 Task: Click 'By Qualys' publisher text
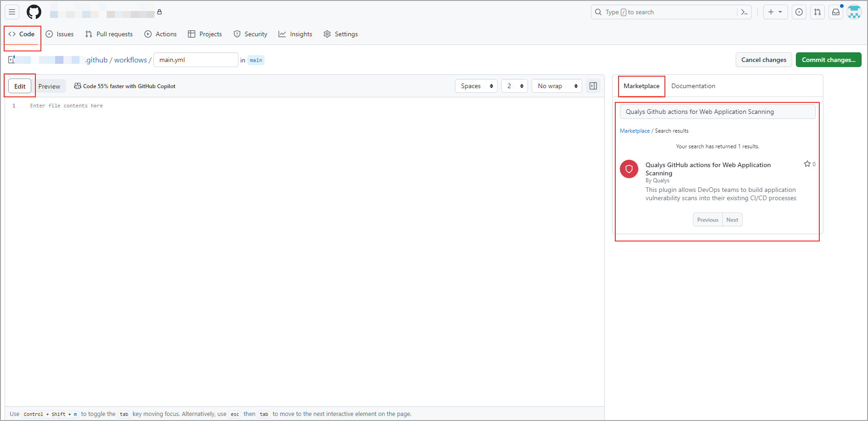tap(657, 180)
